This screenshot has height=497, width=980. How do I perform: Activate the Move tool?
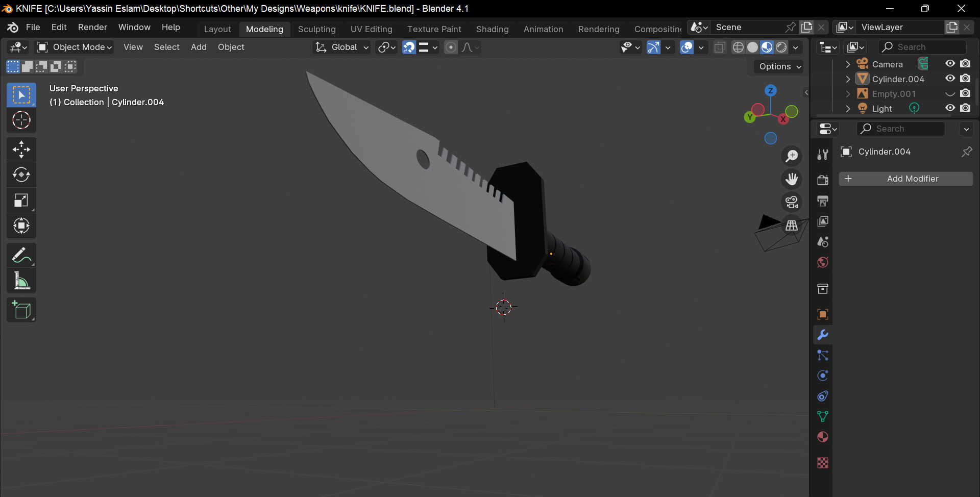tap(21, 150)
